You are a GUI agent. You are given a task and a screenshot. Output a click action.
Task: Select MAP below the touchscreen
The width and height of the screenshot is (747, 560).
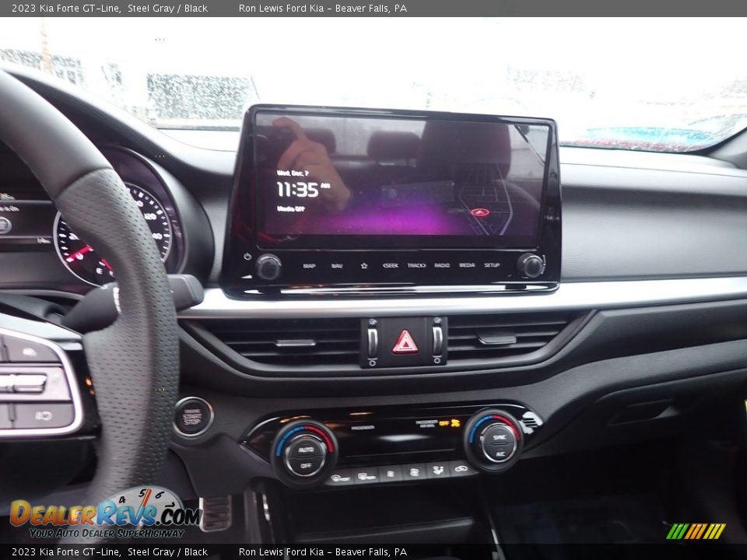[x=308, y=264]
